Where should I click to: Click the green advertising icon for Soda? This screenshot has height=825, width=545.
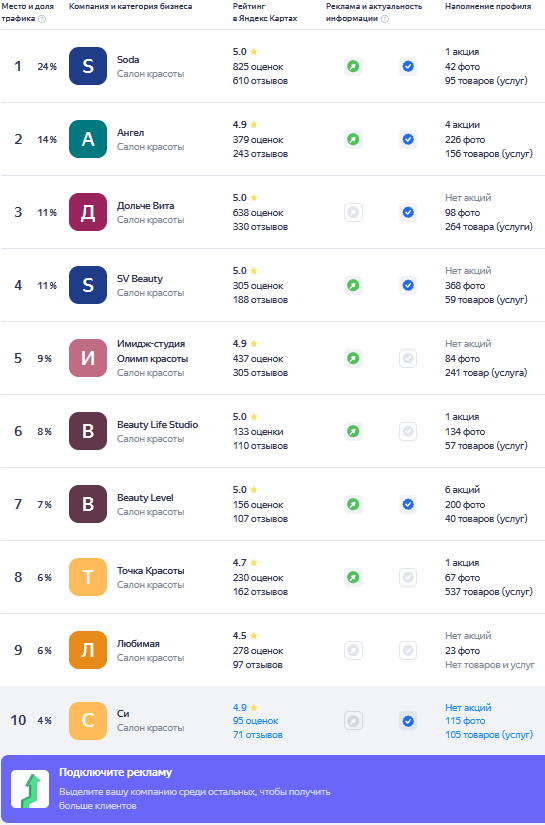pos(354,66)
